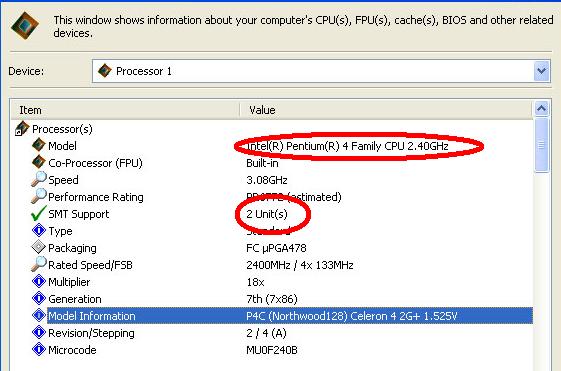Click 'P4C (Northwood128) Celeron 4 2G+ 1.525V' value
Screen dimensions: 561x371
click(352, 316)
